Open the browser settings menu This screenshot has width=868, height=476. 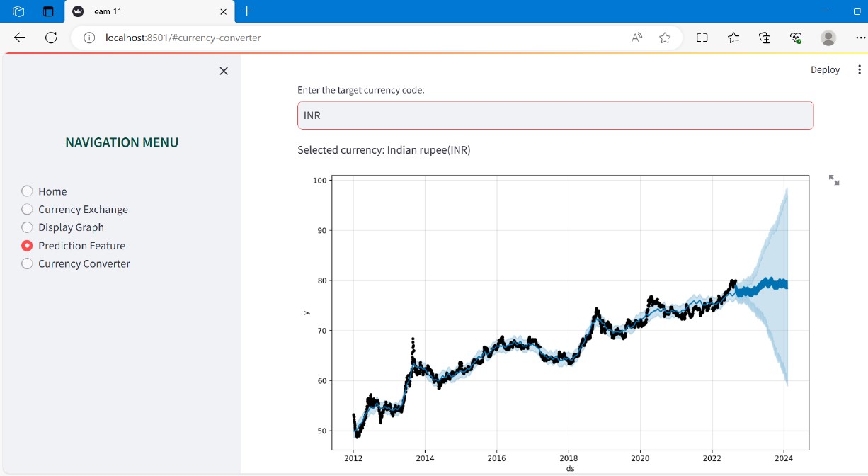pos(860,38)
